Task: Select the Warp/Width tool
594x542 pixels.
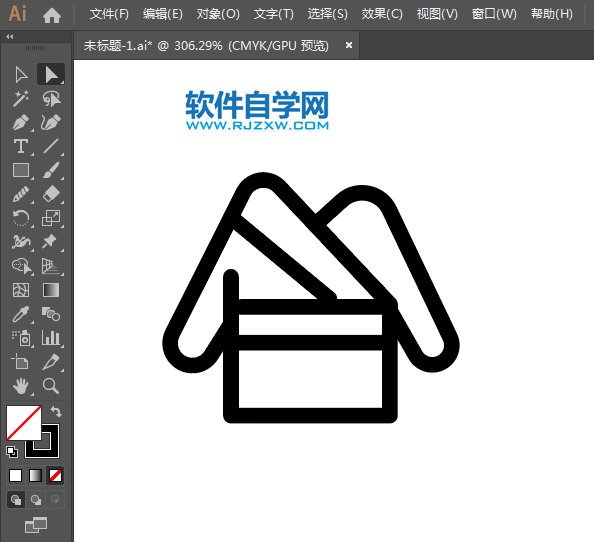Action: tap(21, 242)
